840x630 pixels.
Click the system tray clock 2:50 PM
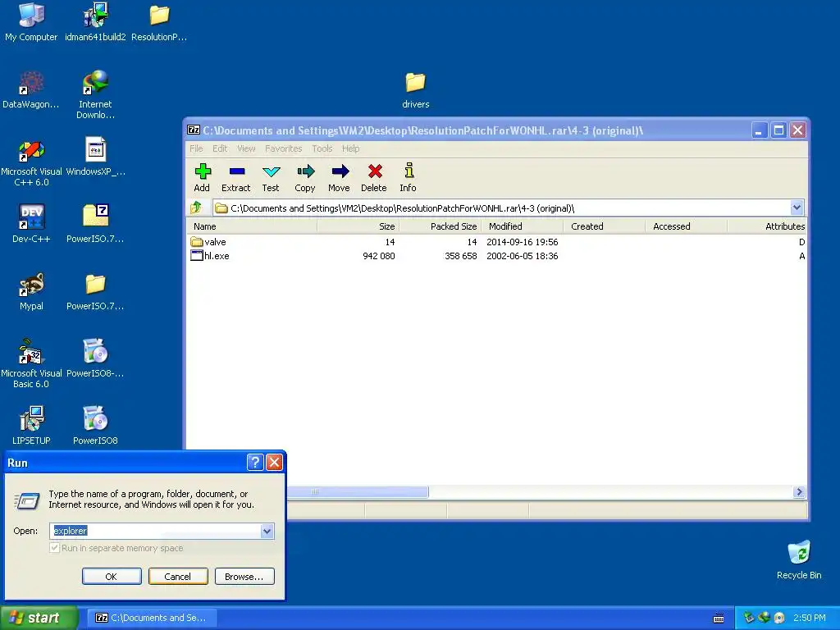point(810,618)
